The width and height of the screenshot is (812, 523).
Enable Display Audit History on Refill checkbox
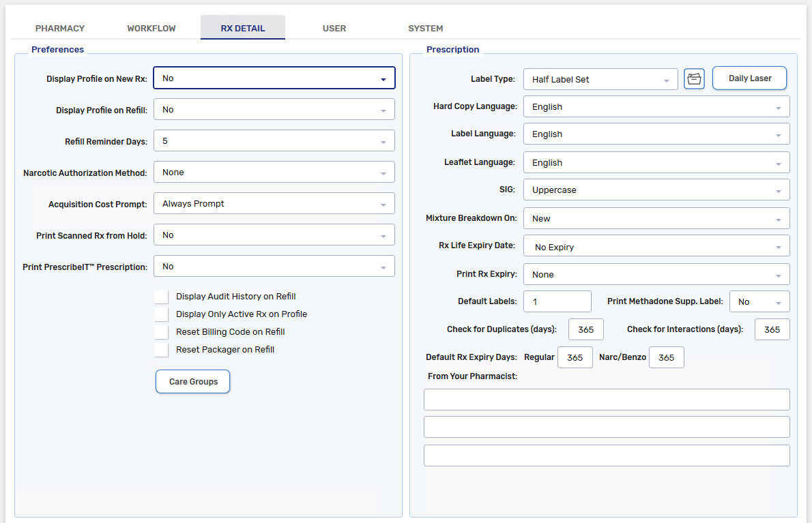[162, 297]
